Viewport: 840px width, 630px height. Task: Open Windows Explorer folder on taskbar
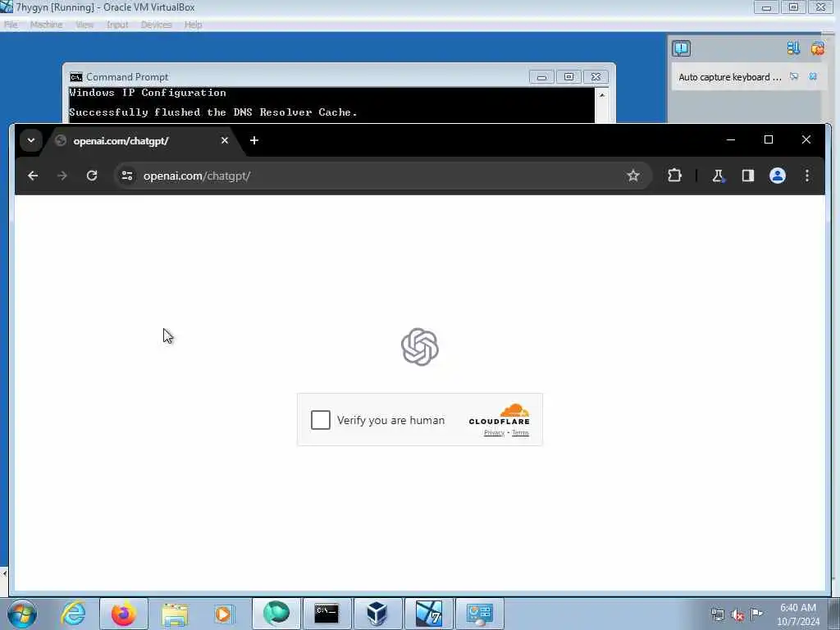coord(175,614)
